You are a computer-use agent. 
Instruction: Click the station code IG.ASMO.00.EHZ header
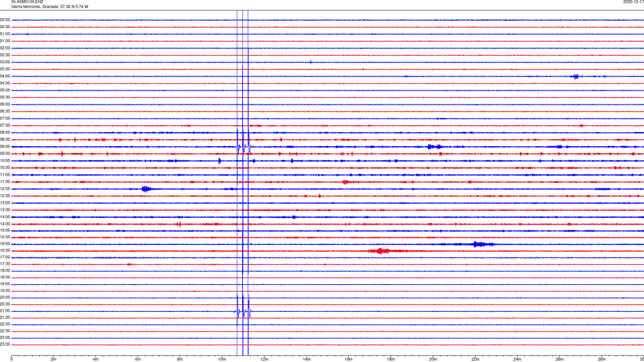tap(27, 1)
